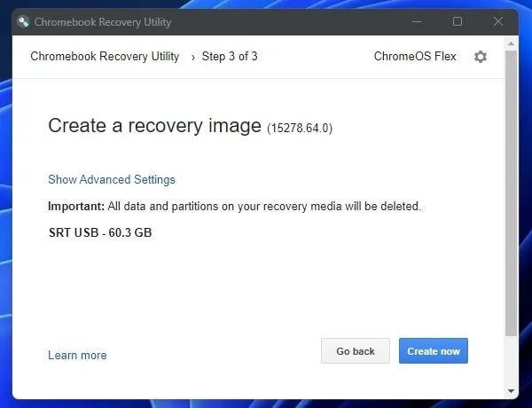
Task: Open the Learn more link
Action: (x=77, y=355)
